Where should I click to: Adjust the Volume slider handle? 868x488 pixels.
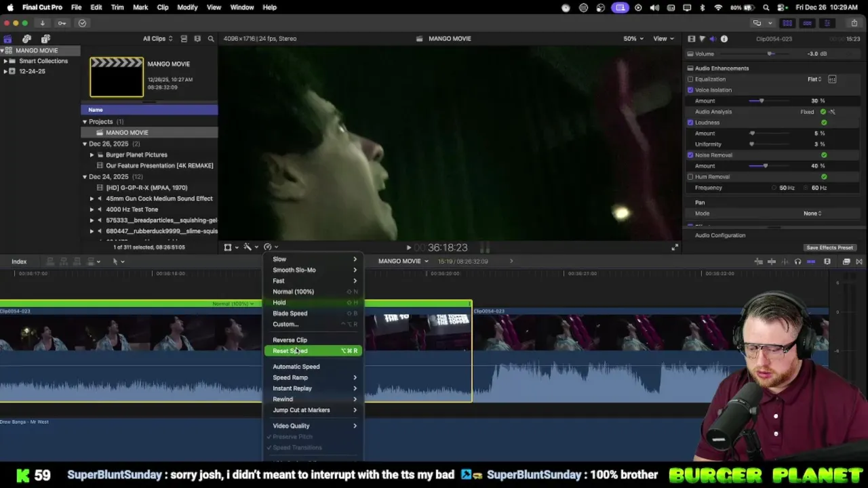pyautogui.click(x=770, y=54)
